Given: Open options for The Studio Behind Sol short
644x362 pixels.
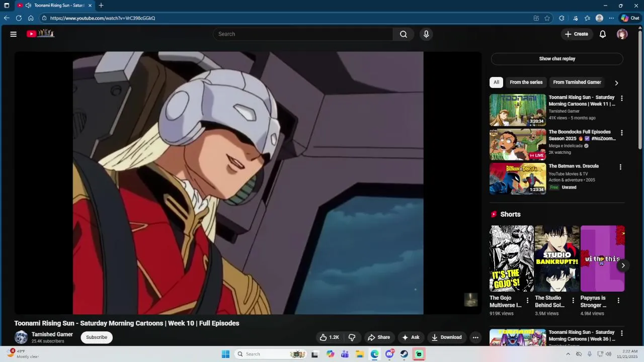Looking at the screenshot, I should [573, 301].
